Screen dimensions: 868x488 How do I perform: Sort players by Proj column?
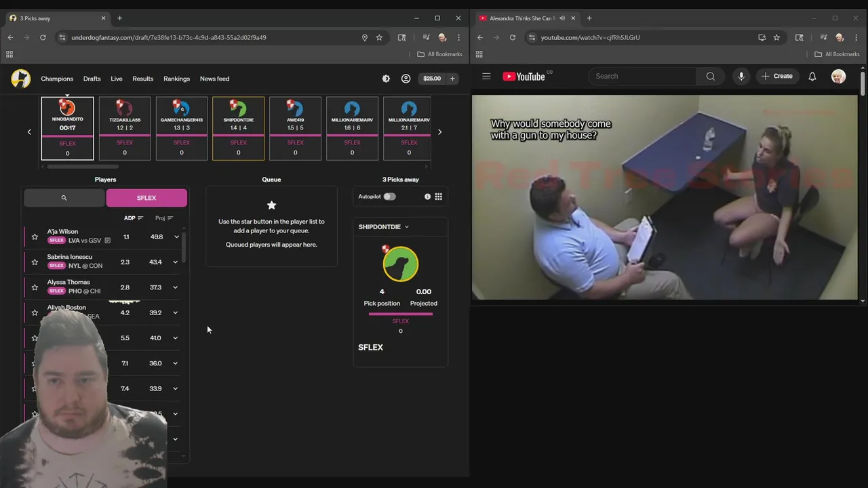tap(164, 218)
